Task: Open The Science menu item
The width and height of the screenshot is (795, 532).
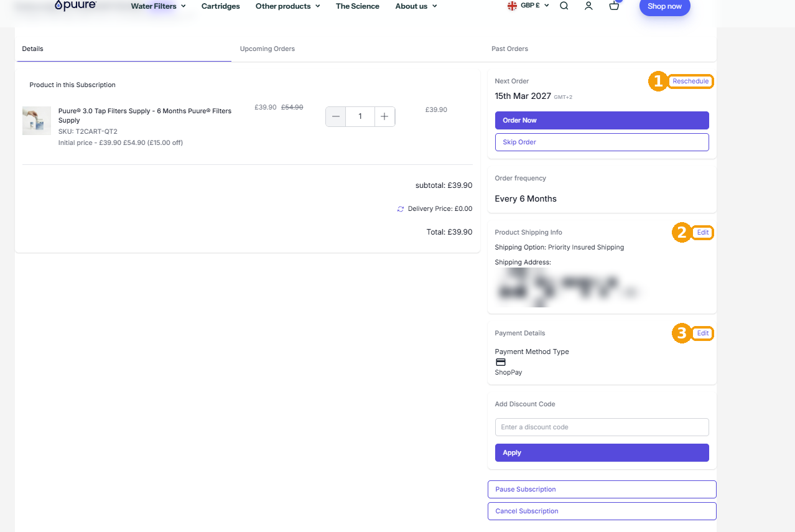Action: [358, 6]
